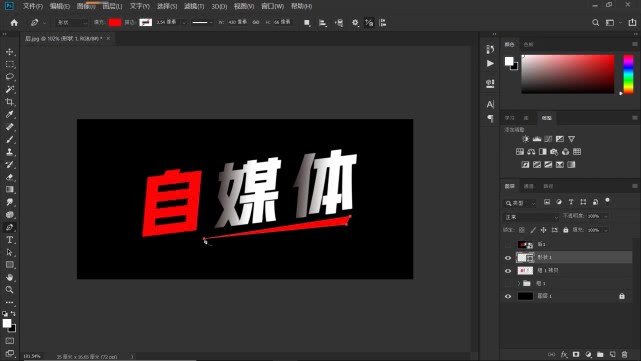Select the Path Selection tool

10,252
